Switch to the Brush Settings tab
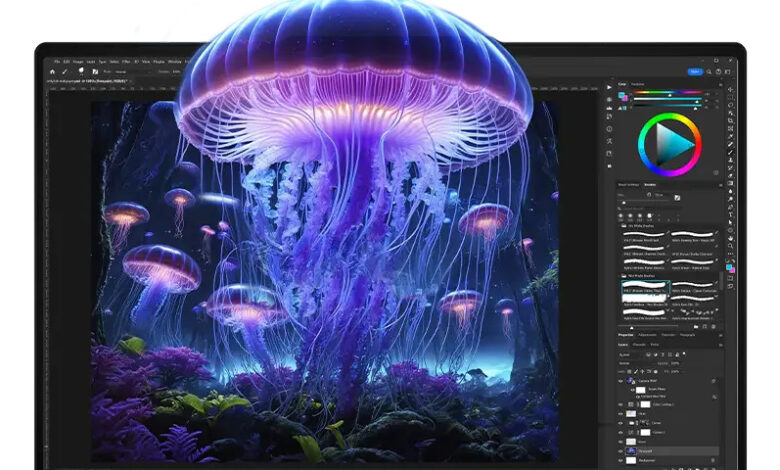 click(628, 185)
